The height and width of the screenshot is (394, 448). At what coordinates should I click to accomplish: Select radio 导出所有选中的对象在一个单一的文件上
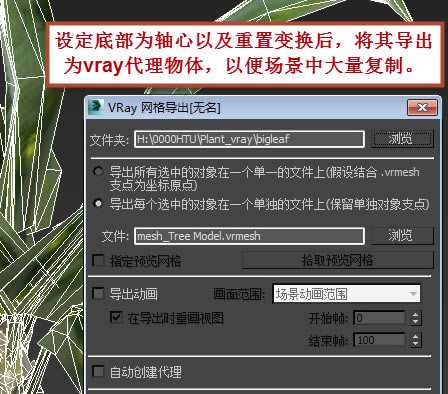click(x=98, y=172)
